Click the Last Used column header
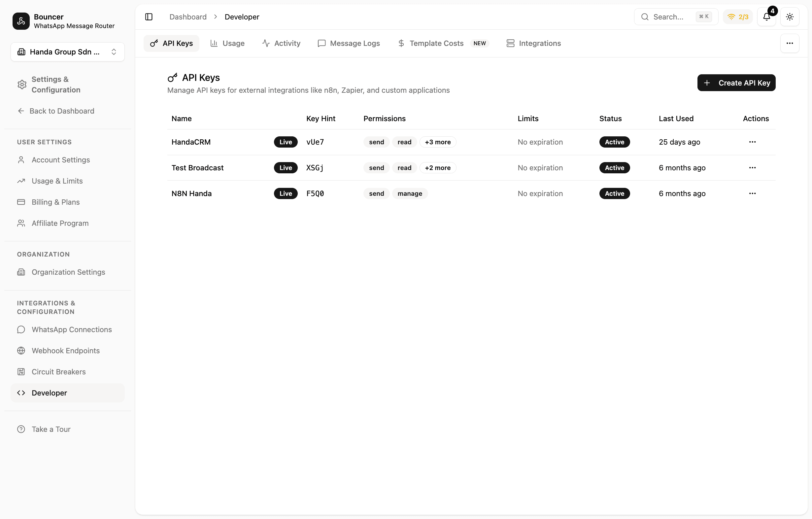 pyautogui.click(x=676, y=119)
